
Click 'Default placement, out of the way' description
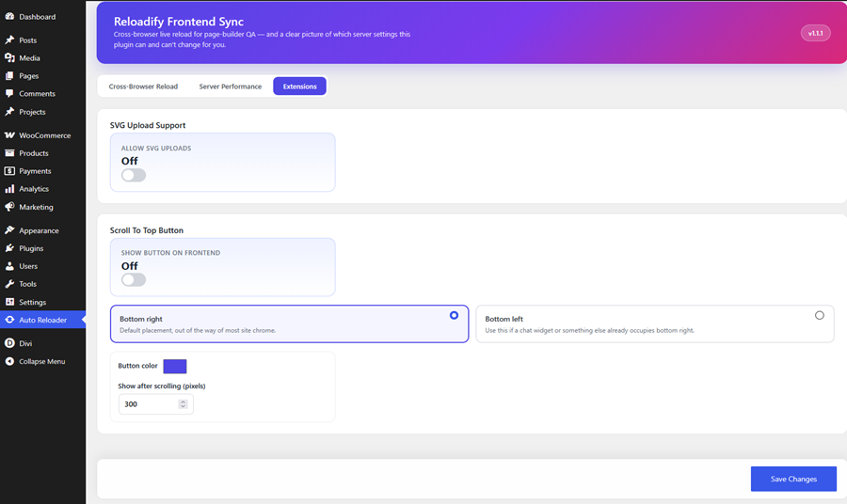click(x=198, y=330)
